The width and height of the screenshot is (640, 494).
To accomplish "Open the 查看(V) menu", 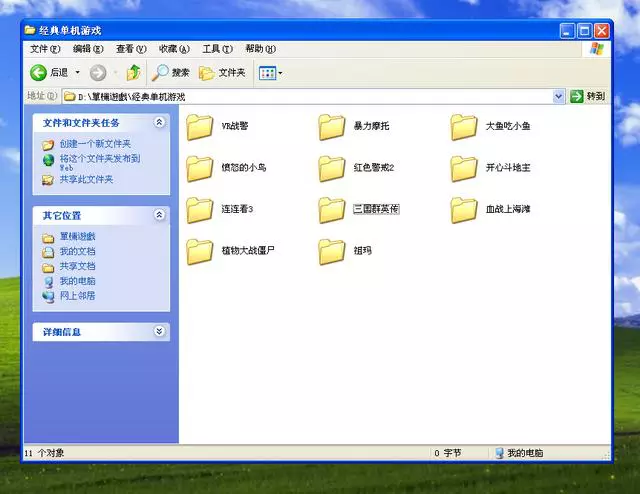I will pos(131,49).
